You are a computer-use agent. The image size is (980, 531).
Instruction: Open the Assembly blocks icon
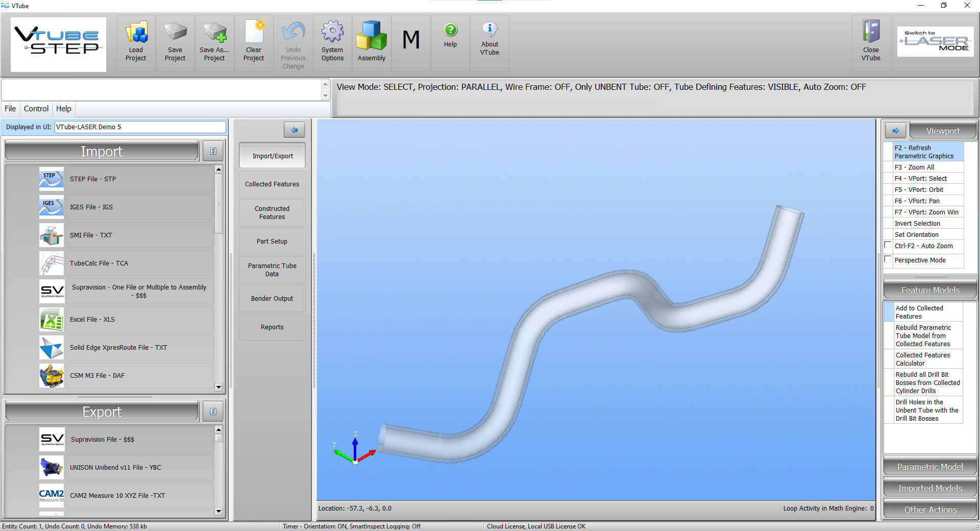(x=372, y=36)
